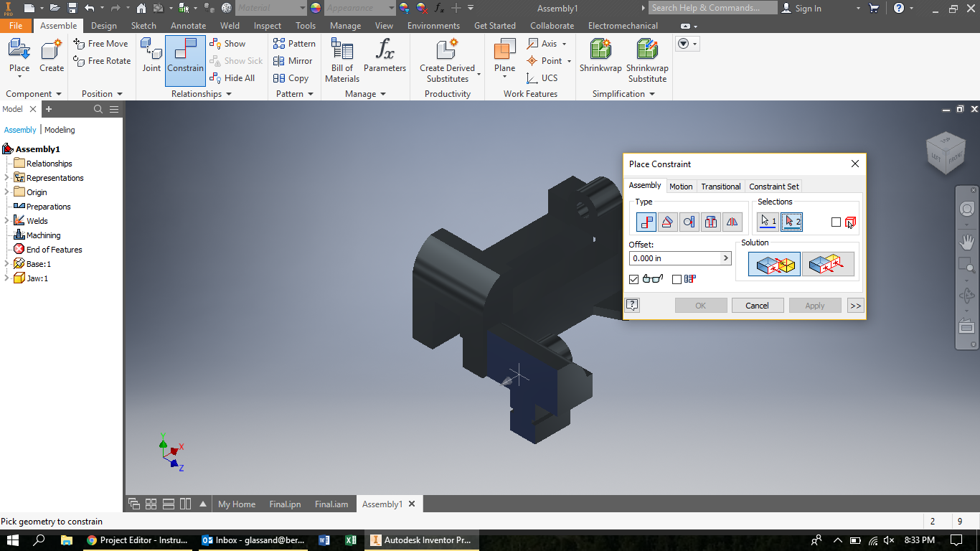This screenshot has width=980, height=551.
Task: Click Cancel in Place Constraint dialog
Action: point(757,306)
